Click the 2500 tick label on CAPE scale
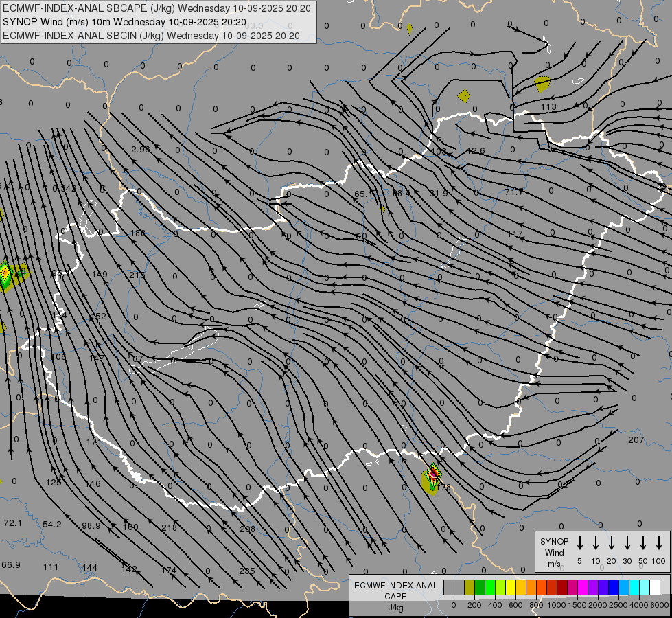The height and width of the screenshot is (618, 672). click(x=618, y=605)
